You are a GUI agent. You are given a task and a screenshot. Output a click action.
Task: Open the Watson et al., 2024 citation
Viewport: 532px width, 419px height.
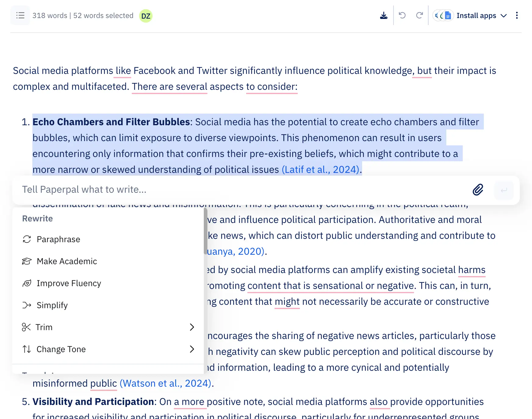point(165,383)
